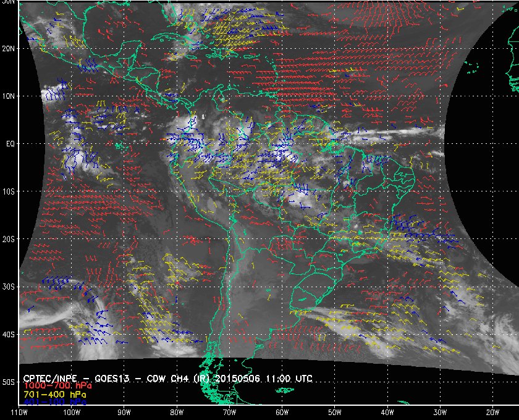The height and width of the screenshot is (420, 519).
Task: Click the 20W longitude label
Action: [x=492, y=413]
